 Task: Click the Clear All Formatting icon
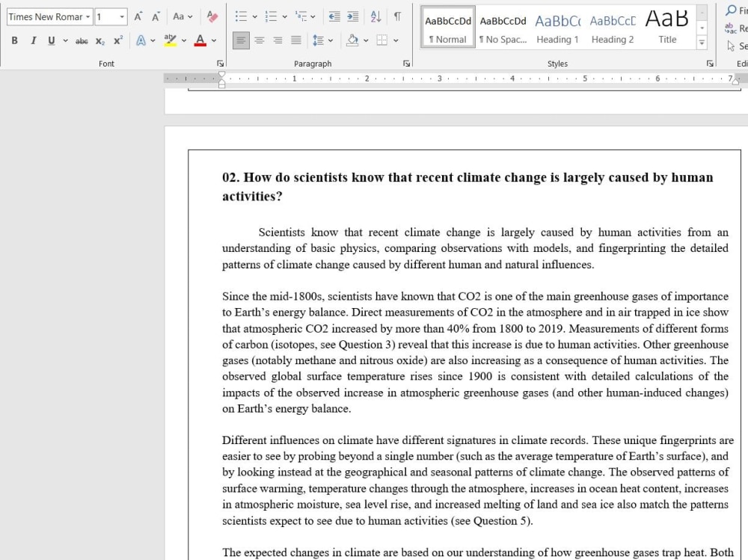[212, 16]
